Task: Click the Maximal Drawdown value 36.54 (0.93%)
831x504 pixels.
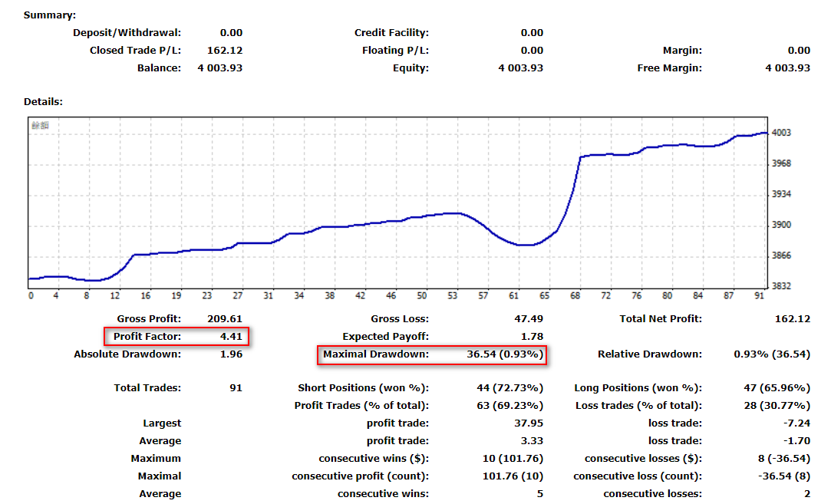Action: (505, 354)
